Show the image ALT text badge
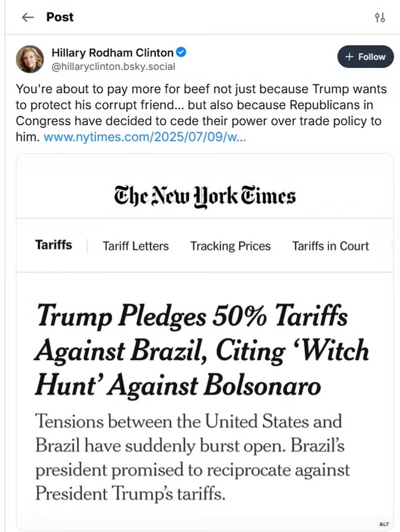This screenshot has width=400, height=532. pos(384,524)
